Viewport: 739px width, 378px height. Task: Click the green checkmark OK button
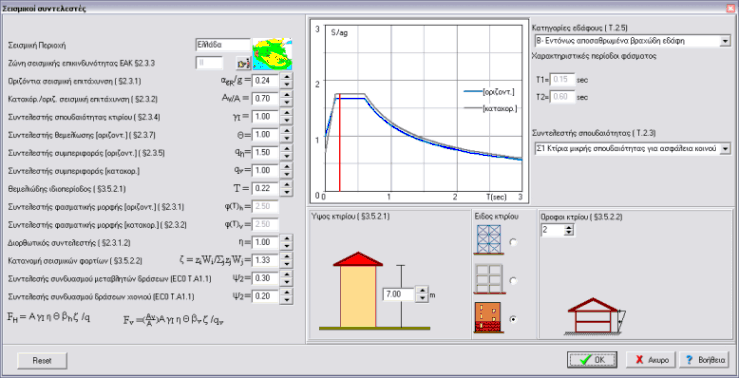(x=592, y=360)
